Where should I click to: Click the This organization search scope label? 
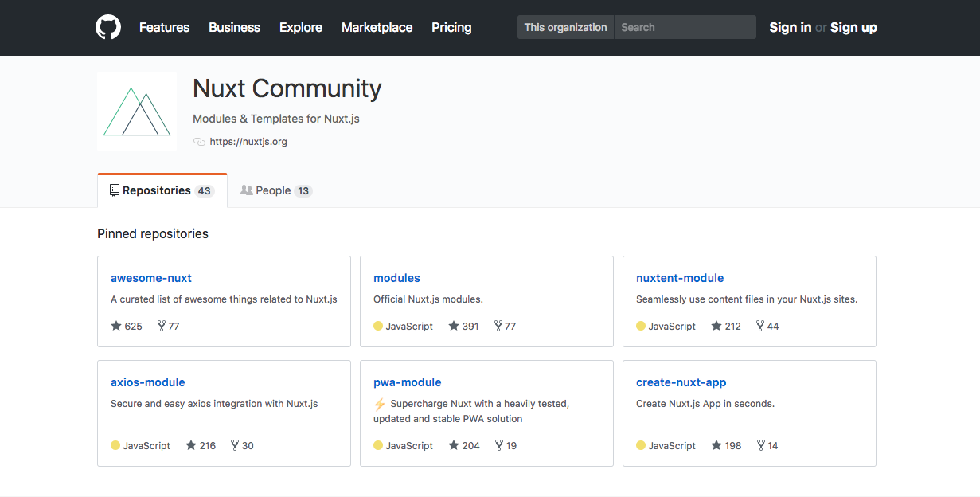pyautogui.click(x=565, y=27)
